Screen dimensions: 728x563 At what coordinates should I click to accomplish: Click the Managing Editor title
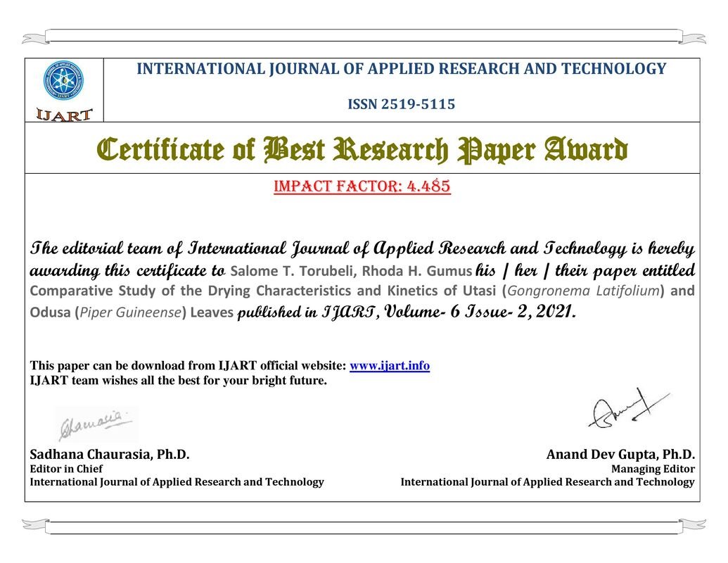[x=653, y=469]
